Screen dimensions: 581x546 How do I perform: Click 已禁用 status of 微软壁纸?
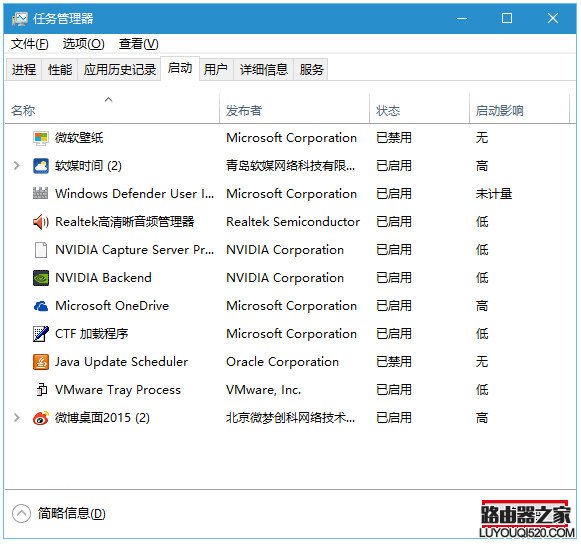tap(394, 138)
